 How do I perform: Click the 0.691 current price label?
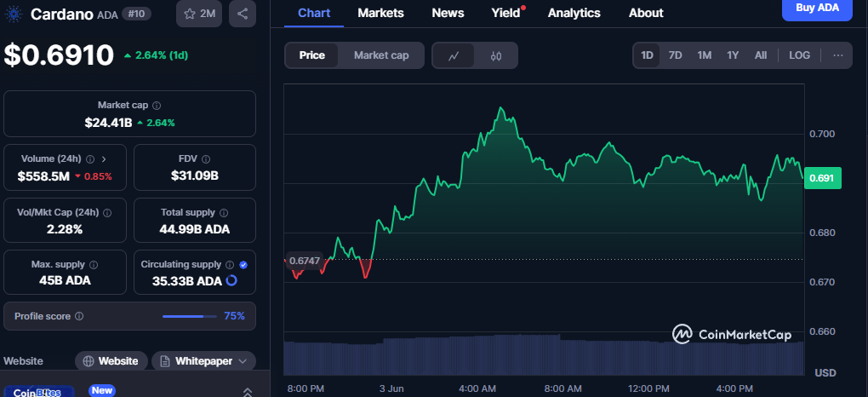(x=823, y=179)
